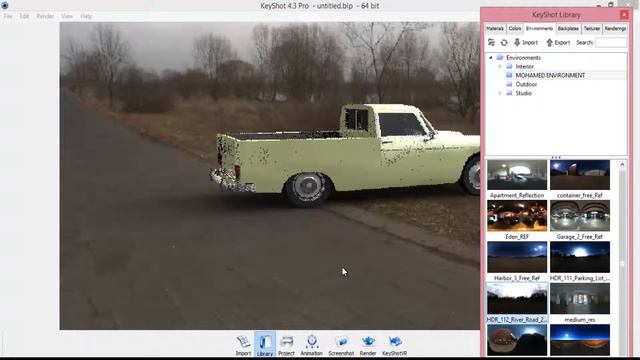Click the Import button in KeyShot Library
This screenshot has width=640, height=360.
coord(526,42)
